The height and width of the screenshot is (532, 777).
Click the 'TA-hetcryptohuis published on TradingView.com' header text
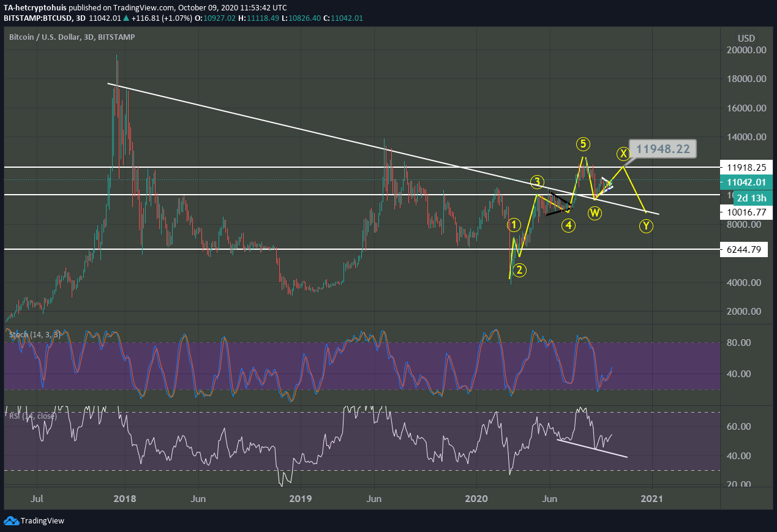pyautogui.click(x=89, y=7)
